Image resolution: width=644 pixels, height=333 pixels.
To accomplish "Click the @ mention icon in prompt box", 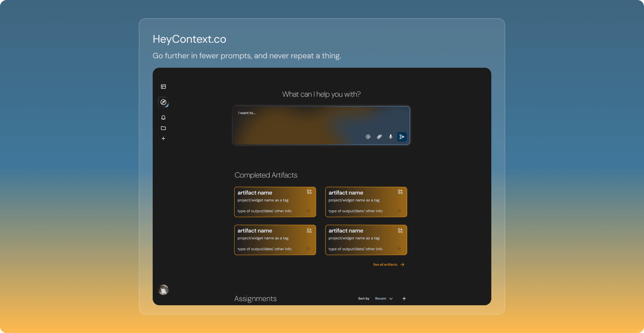I will [368, 137].
